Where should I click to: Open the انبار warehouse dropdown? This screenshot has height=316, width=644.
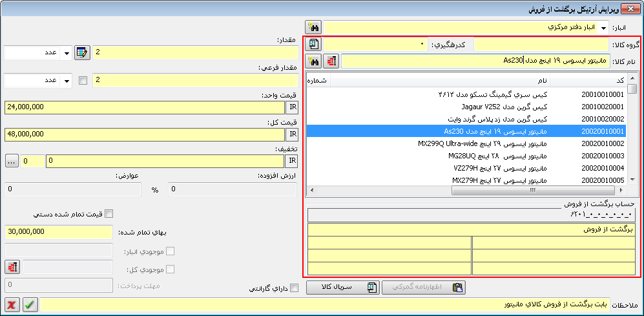point(603,28)
